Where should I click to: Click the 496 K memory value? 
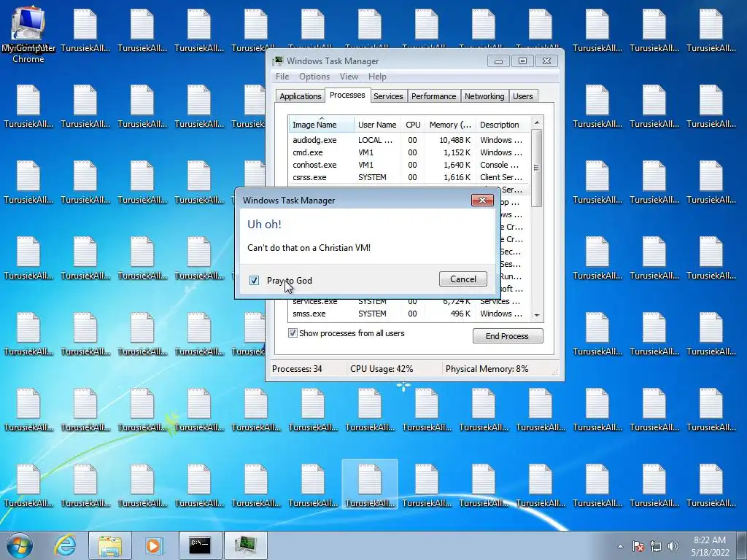460,314
